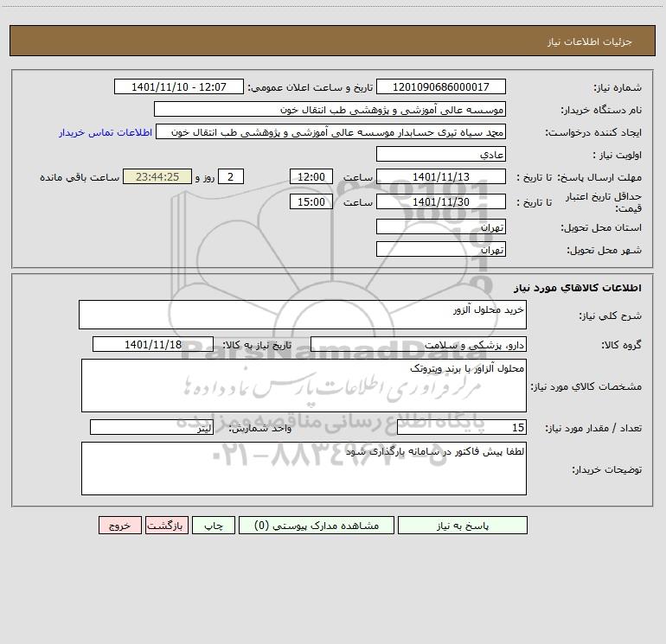The height and width of the screenshot is (644, 666).
Task: Click the response deadline time 12:00
Action: point(311,176)
